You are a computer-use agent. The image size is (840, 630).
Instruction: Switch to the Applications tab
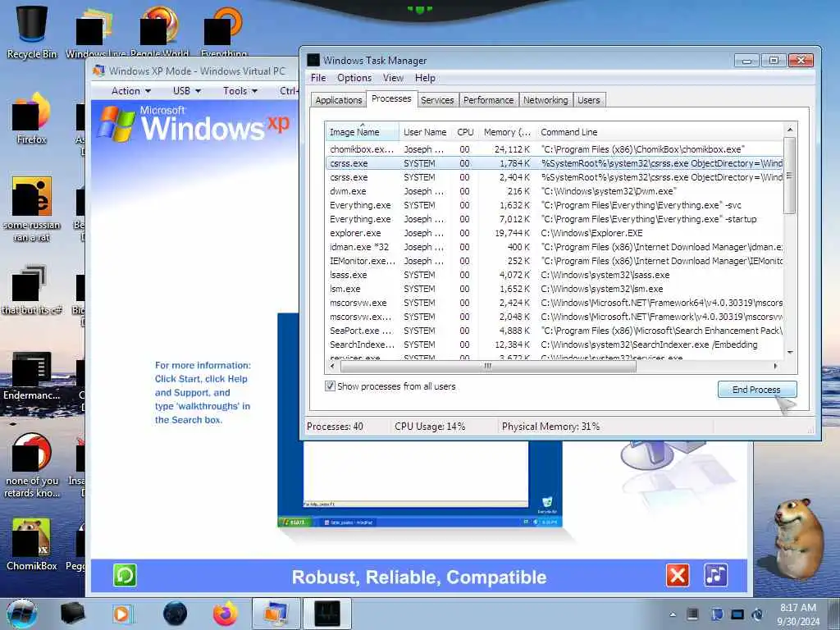coord(339,100)
